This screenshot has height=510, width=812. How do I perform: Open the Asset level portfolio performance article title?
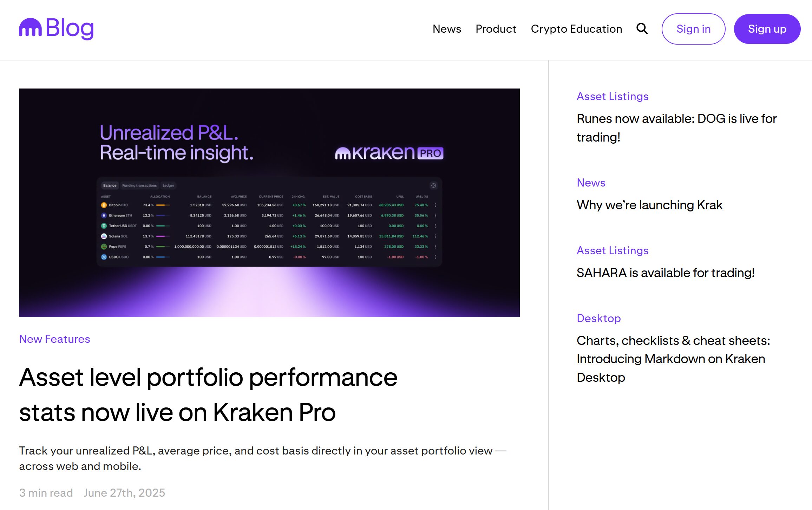coord(208,394)
